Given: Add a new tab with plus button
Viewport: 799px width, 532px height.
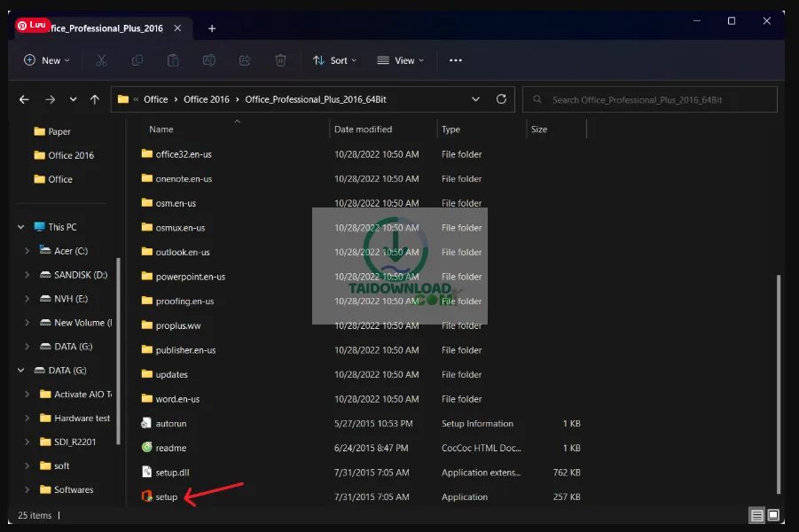Looking at the screenshot, I should (211, 28).
